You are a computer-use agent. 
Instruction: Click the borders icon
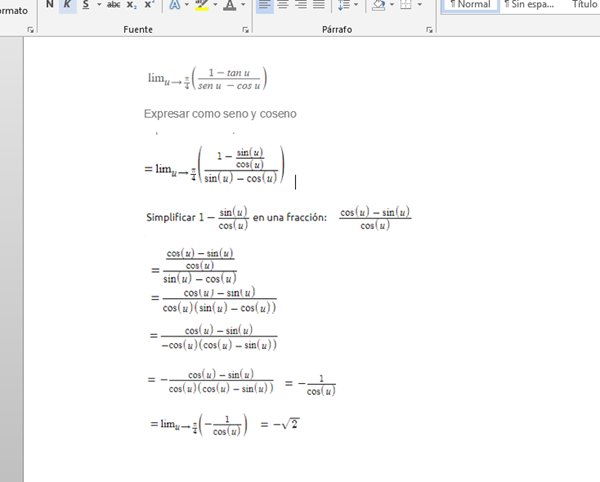[x=406, y=5]
